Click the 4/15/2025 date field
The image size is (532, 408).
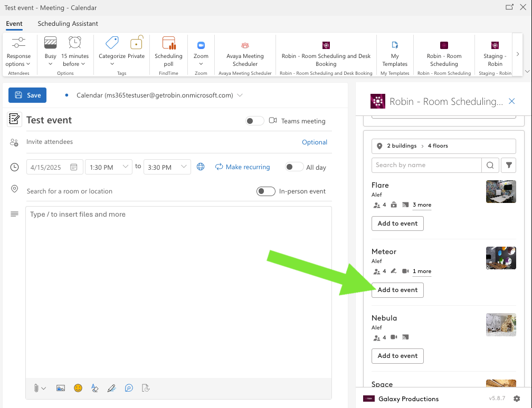(55, 167)
